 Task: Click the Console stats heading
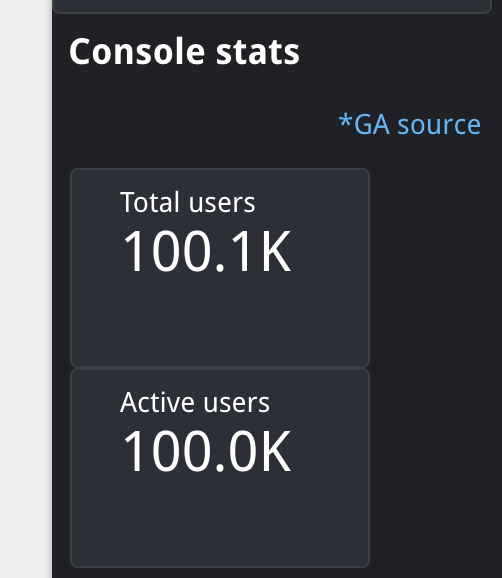click(184, 51)
